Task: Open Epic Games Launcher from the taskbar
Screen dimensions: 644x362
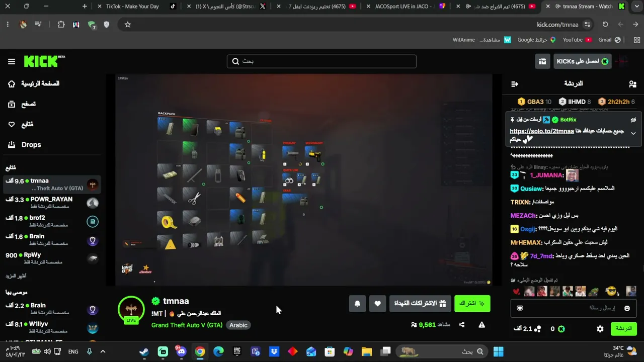Action: [x=237, y=352]
